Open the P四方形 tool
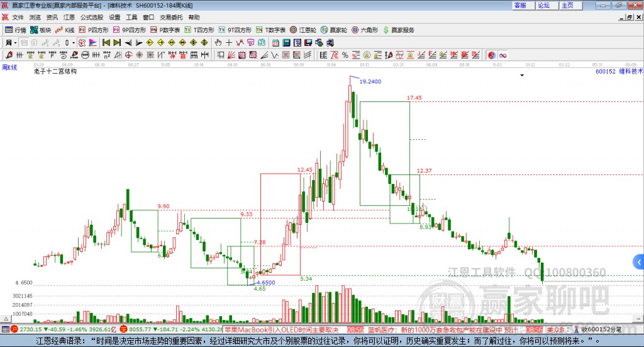Viewport: 644px width, 347px height. [94, 30]
